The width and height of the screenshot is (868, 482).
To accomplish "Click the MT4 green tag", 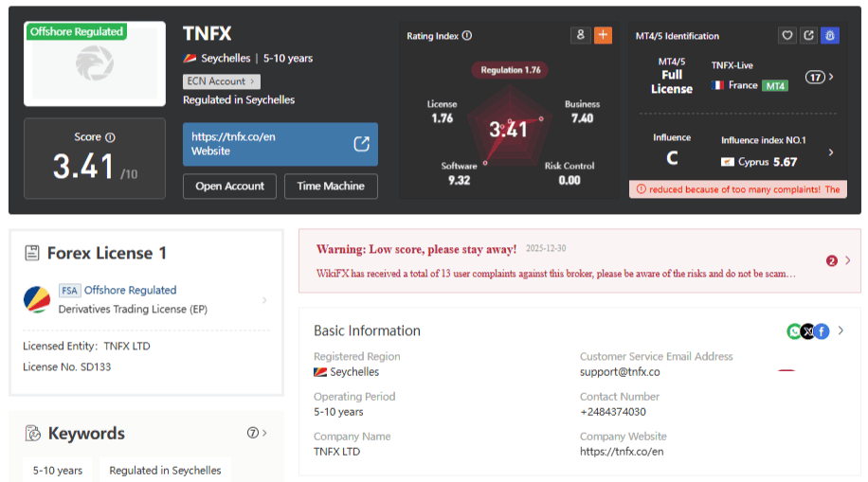I will click(x=775, y=86).
